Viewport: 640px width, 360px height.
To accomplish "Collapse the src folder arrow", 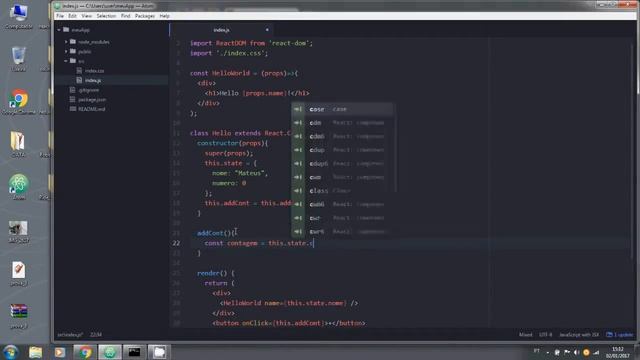I will point(66,61).
